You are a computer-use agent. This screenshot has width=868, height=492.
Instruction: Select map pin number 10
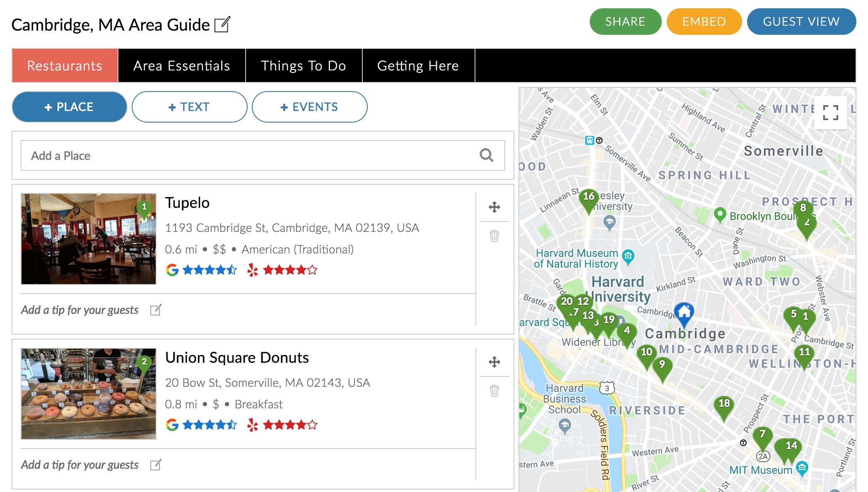646,355
